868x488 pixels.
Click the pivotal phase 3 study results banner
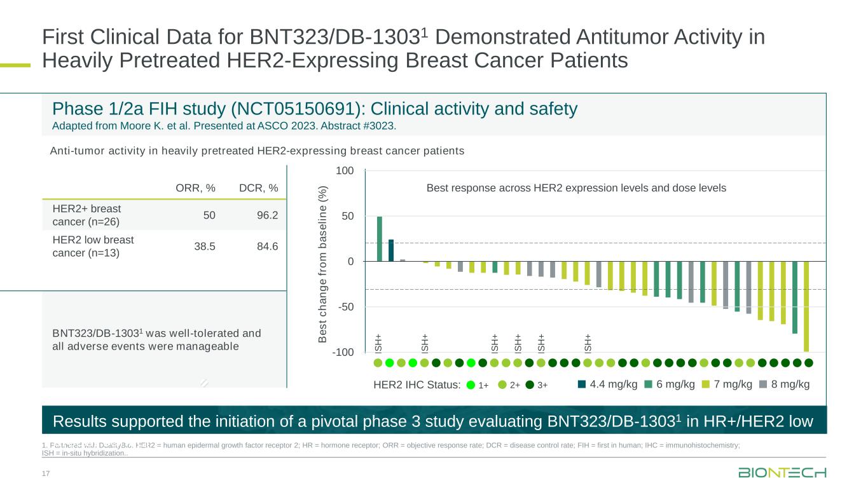point(434,421)
